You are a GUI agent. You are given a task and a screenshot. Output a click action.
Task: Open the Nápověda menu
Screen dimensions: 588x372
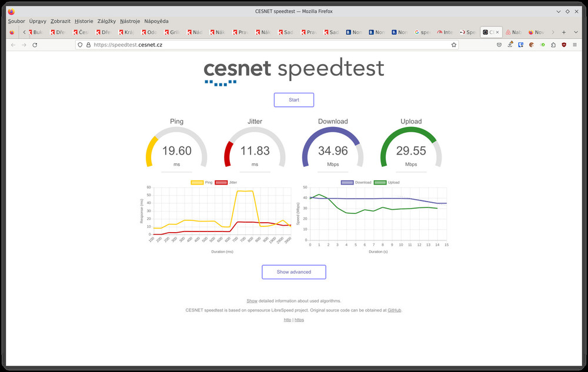tap(156, 21)
